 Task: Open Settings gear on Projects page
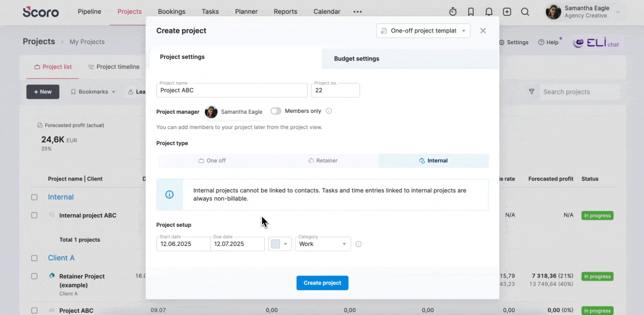click(514, 42)
